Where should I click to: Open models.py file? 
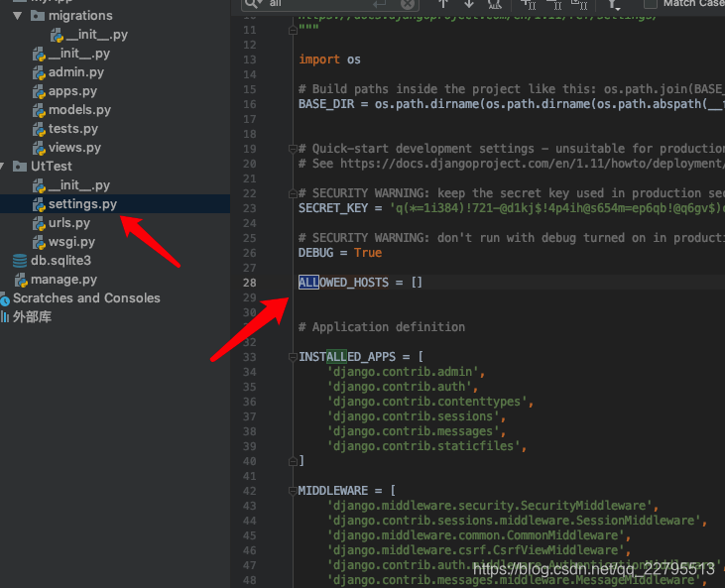79,110
